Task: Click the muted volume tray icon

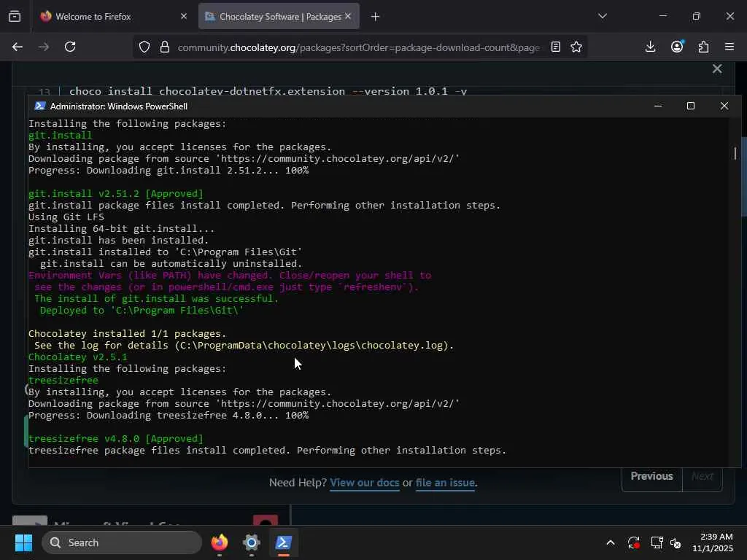Action: click(676, 542)
